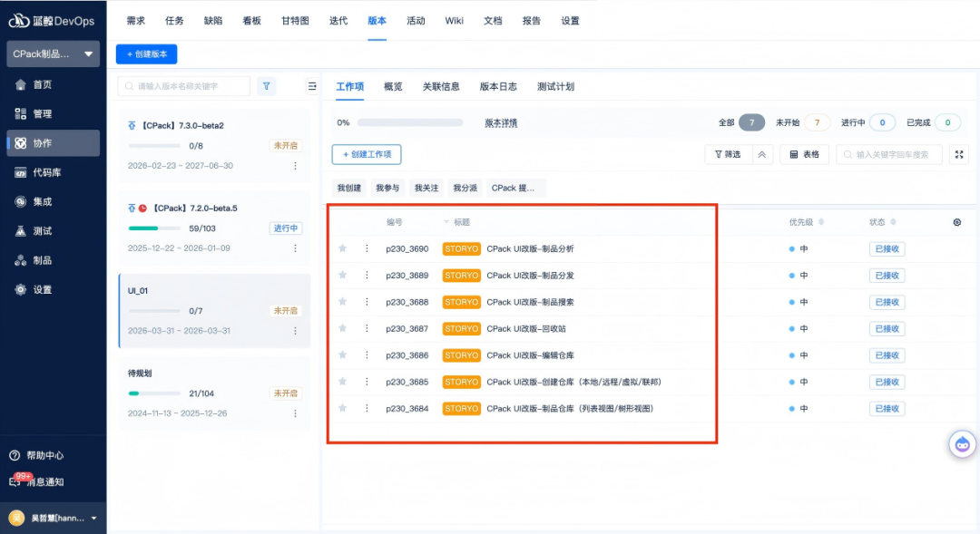Go to the 甘特图 top menu
Viewport: 980px width, 534px height.
click(295, 21)
